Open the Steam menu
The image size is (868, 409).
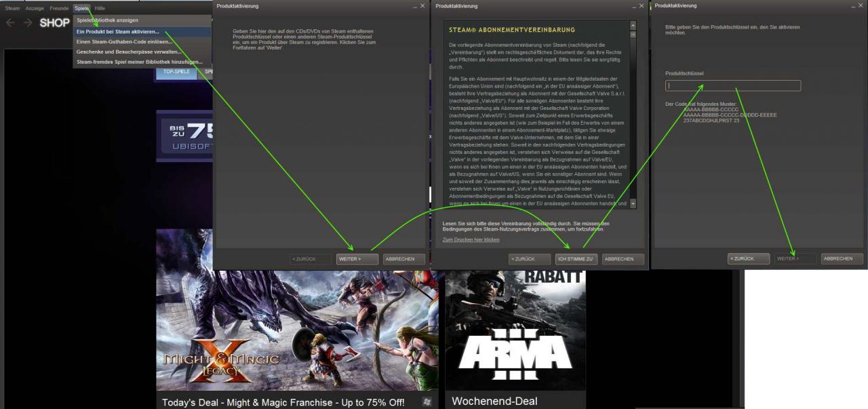(x=12, y=7)
